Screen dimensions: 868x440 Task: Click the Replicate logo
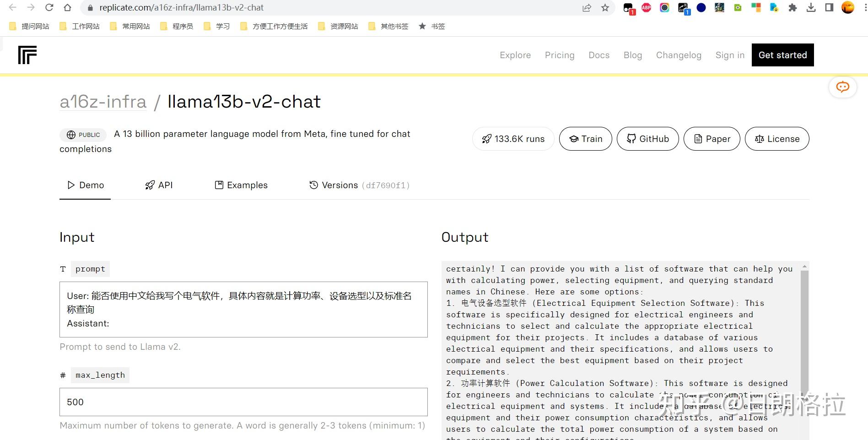[x=27, y=55]
